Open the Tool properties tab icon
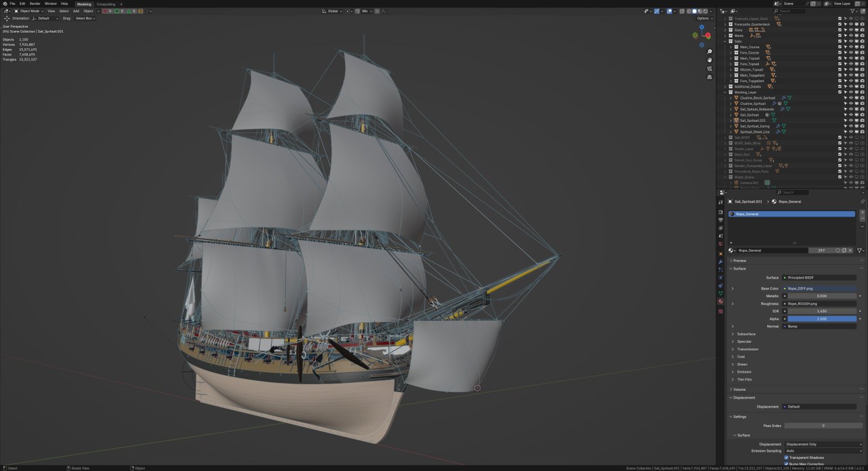 720,203
